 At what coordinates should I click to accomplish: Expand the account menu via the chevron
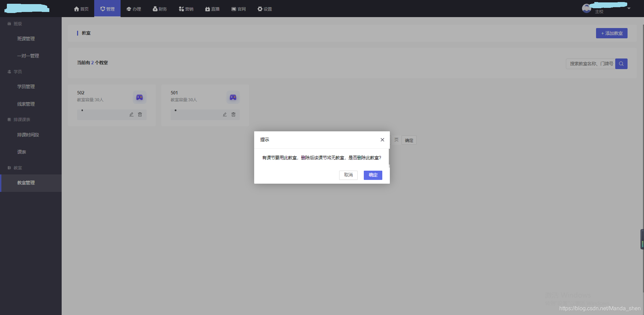tap(630, 8)
